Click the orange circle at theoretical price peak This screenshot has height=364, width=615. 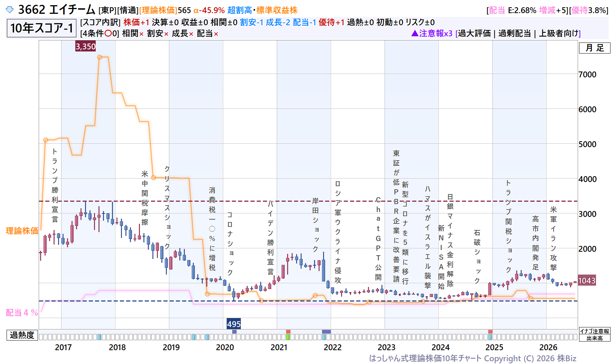pos(100,57)
